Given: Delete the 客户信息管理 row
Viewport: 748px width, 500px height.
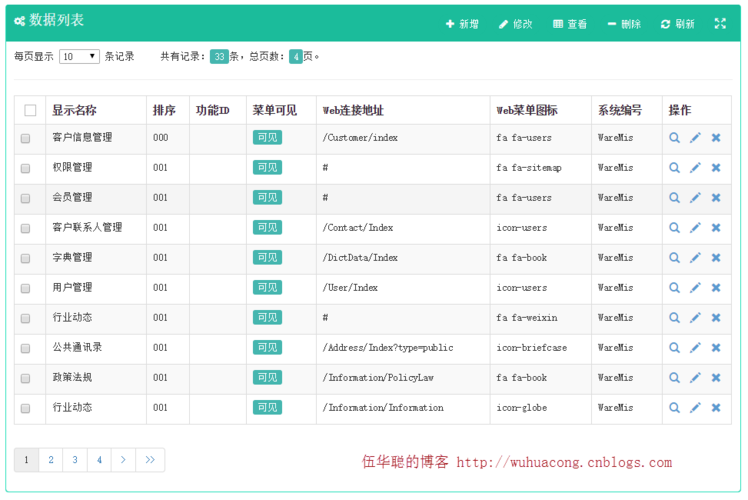Looking at the screenshot, I should [x=716, y=138].
